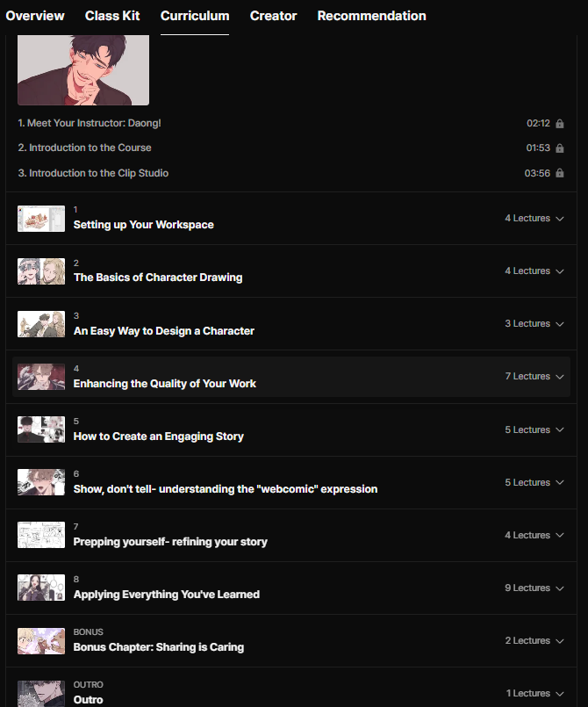Viewport: 588px width, 707px height.
Task: Open the Class Kit tab
Action: pyautogui.click(x=112, y=16)
